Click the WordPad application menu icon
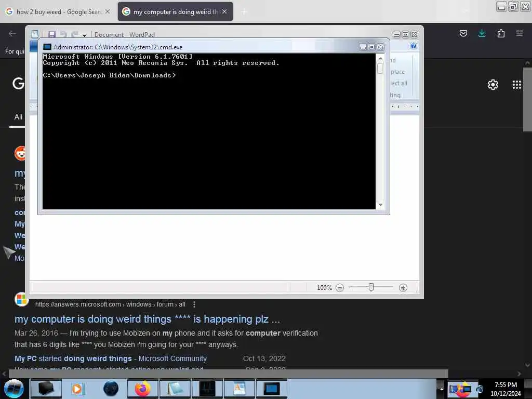The width and height of the screenshot is (532, 399). (x=35, y=34)
